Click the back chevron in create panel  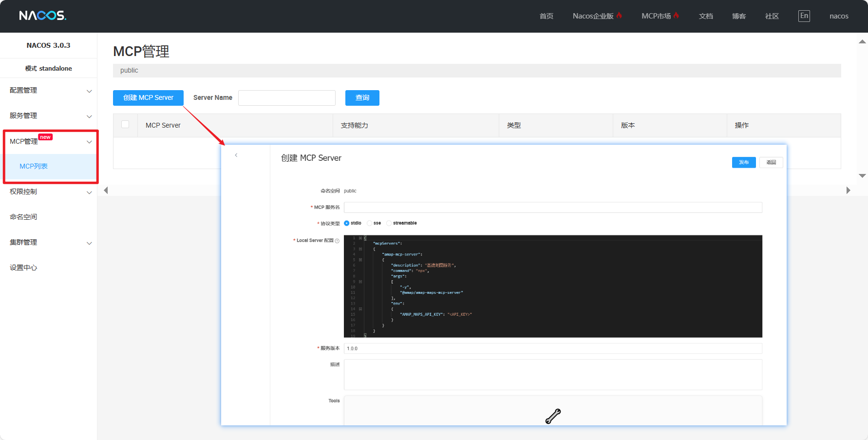tap(236, 155)
